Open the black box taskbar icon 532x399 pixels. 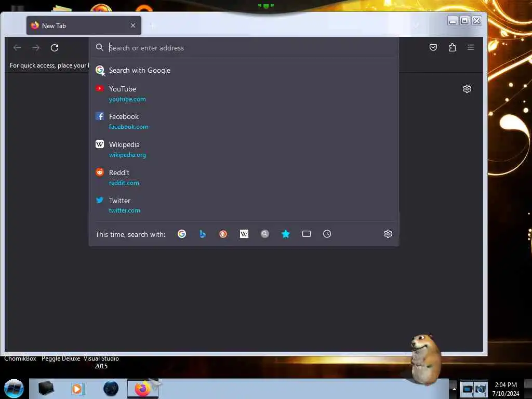pos(46,389)
